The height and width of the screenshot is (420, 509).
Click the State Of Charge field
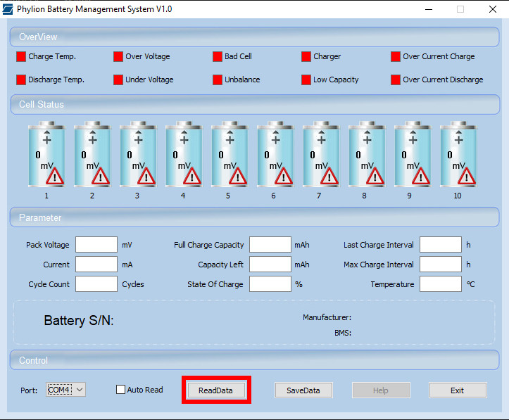coord(270,284)
